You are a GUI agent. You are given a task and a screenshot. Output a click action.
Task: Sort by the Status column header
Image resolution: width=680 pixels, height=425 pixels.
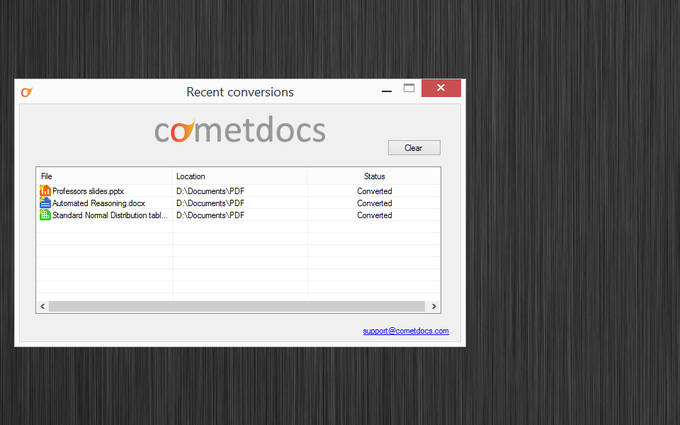click(x=374, y=177)
